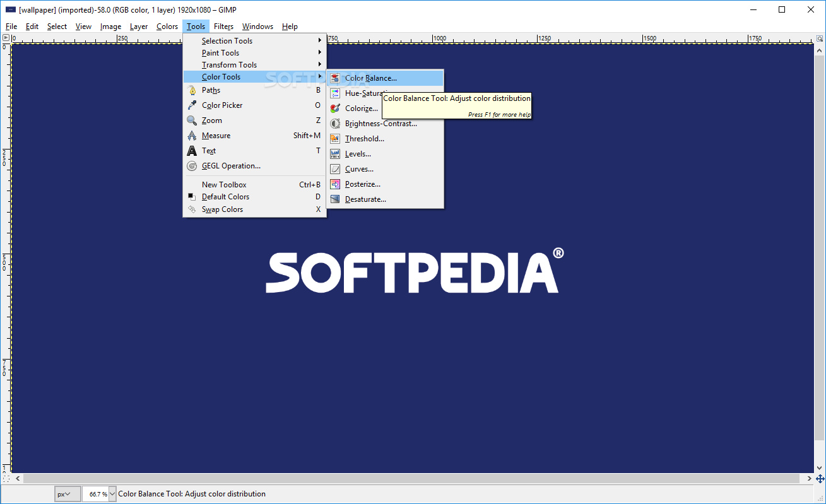The height and width of the screenshot is (504, 826).
Task: Open the Select menu
Action: [x=57, y=26]
